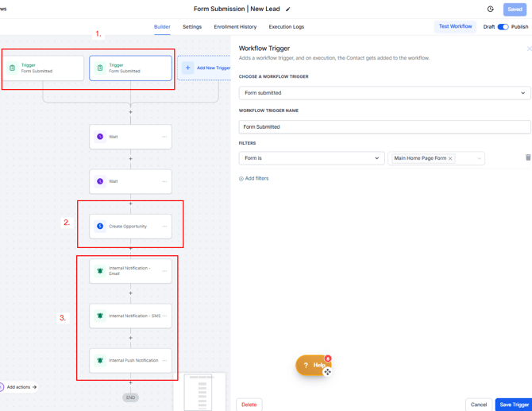The height and width of the screenshot is (411, 532).
Task: Select the Create Opportunity dollar icon
Action: pyautogui.click(x=100, y=227)
